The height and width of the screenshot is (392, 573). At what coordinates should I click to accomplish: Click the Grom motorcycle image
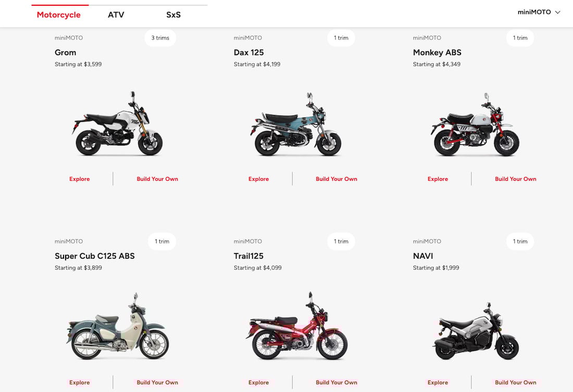point(118,123)
